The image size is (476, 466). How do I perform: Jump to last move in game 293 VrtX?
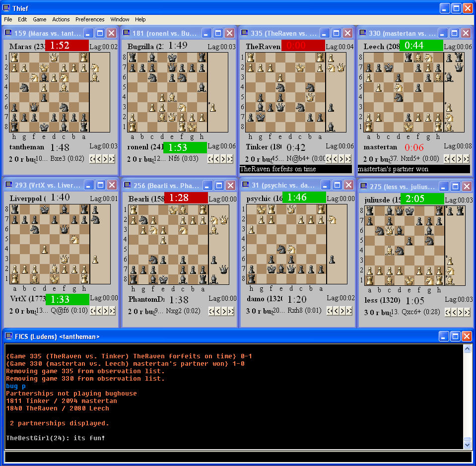(112, 311)
